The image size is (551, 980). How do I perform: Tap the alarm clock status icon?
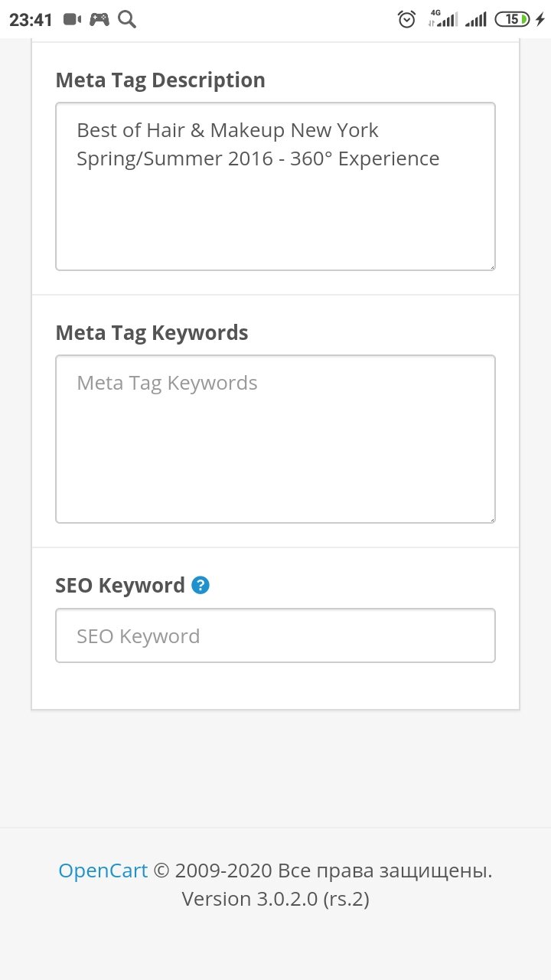tap(407, 20)
